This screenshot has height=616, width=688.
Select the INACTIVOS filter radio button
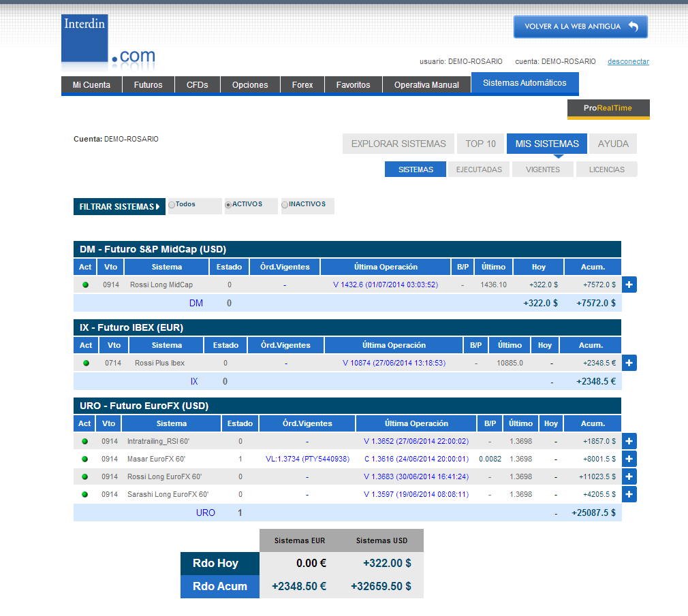[x=285, y=205]
